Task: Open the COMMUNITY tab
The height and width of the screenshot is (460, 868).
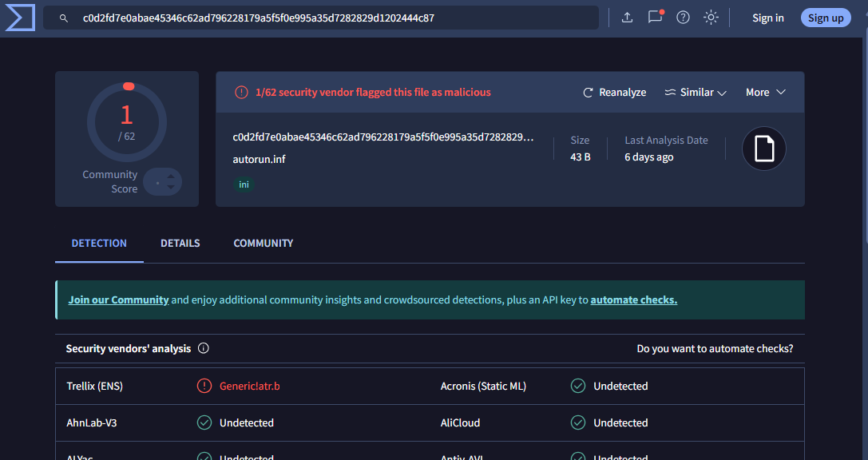Action: point(264,243)
